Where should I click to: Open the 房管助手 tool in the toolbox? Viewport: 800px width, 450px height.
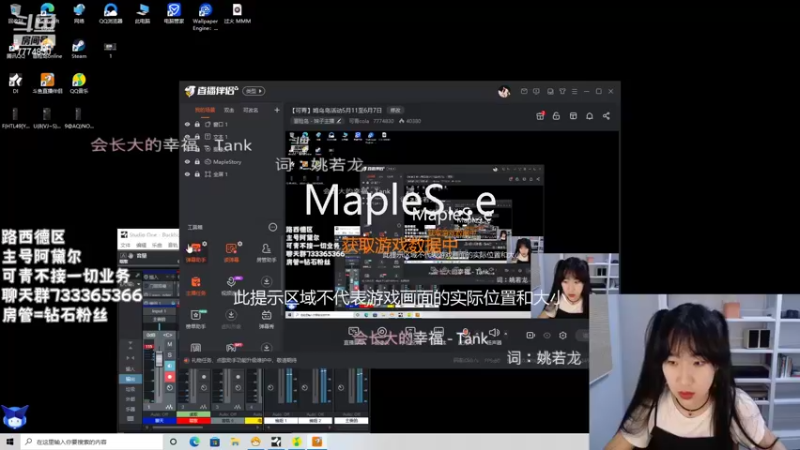coord(266,252)
